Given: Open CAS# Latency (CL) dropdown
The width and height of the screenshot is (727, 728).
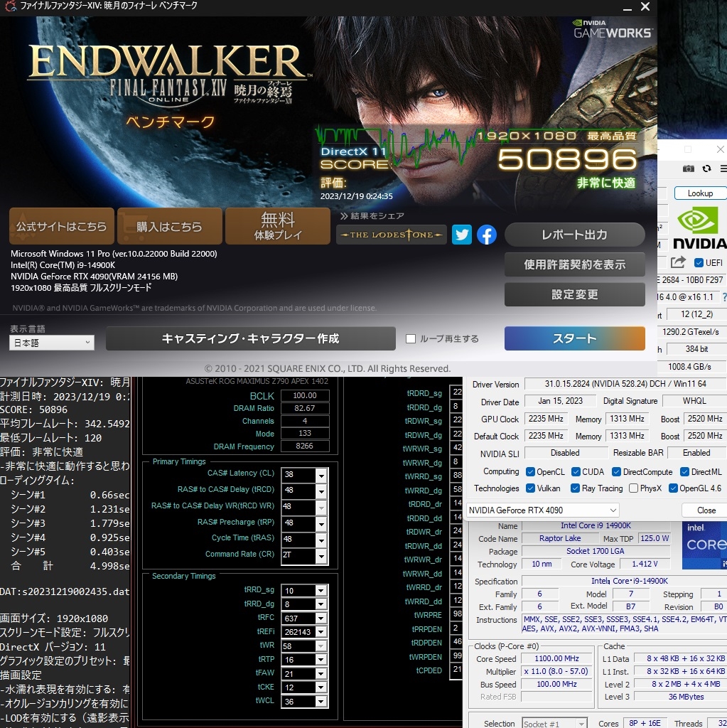Looking at the screenshot, I should pos(321,475).
